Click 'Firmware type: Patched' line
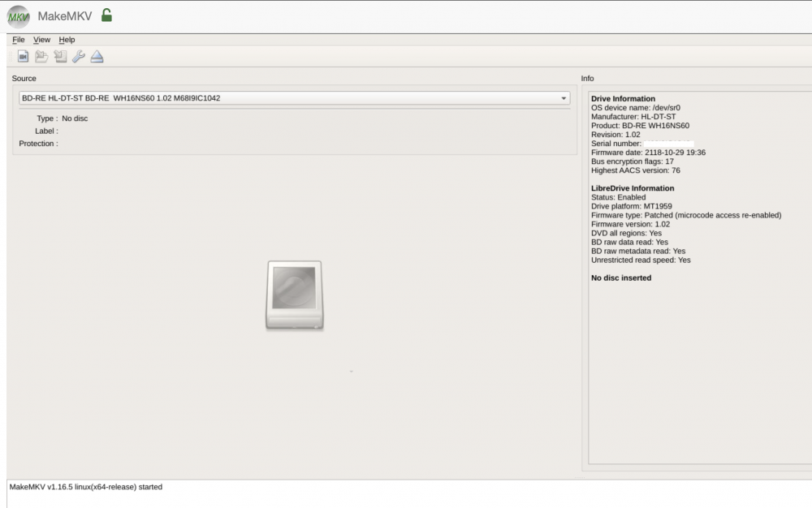The width and height of the screenshot is (812, 508). tap(686, 215)
